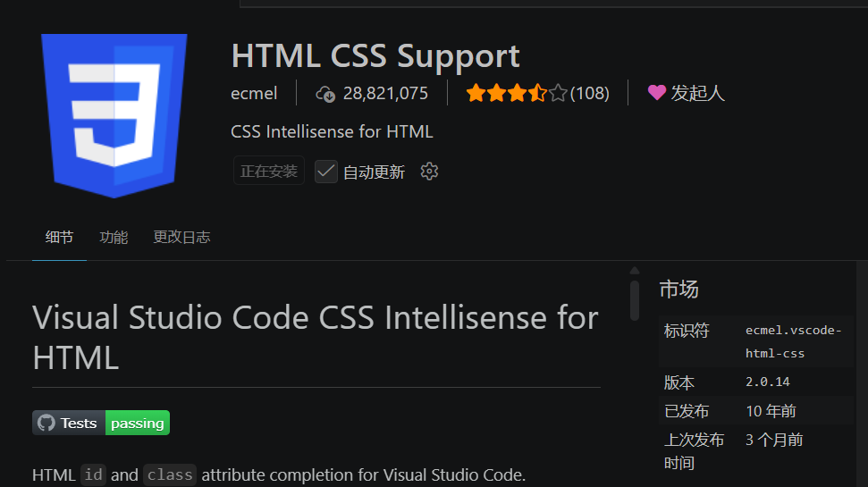Screen dimensions: 868x487
Task: Click the 3 个月前 last released value
Action: pyautogui.click(x=774, y=440)
